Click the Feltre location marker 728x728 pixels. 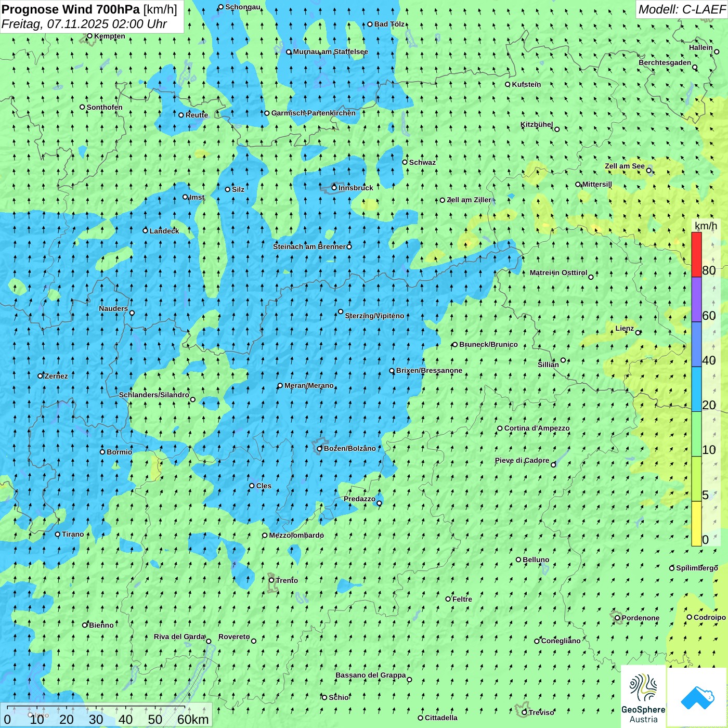coord(448,599)
